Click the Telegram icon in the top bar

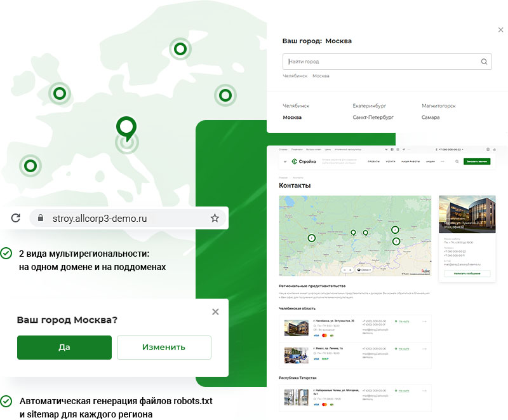click(404, 149)
